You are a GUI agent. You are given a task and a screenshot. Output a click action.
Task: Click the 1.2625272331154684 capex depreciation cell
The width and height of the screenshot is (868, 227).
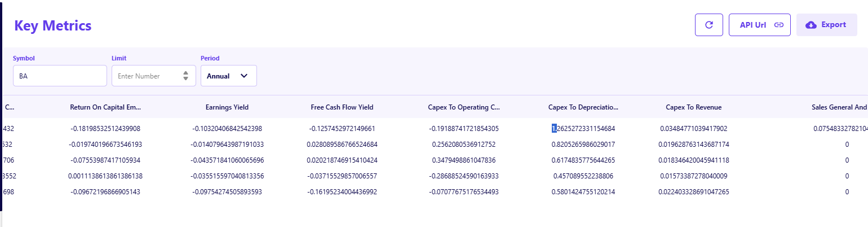[583, 129]
